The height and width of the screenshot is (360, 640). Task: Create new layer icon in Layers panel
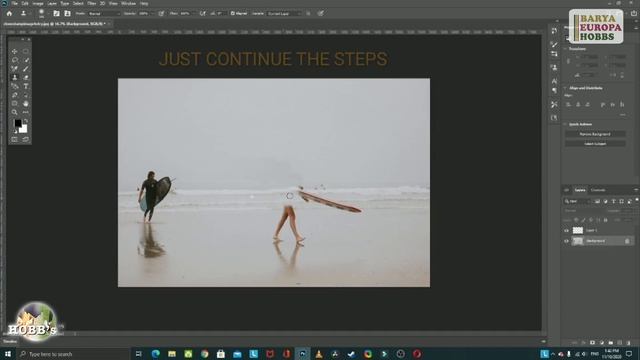pyautogui.click(x=620, y=342)
